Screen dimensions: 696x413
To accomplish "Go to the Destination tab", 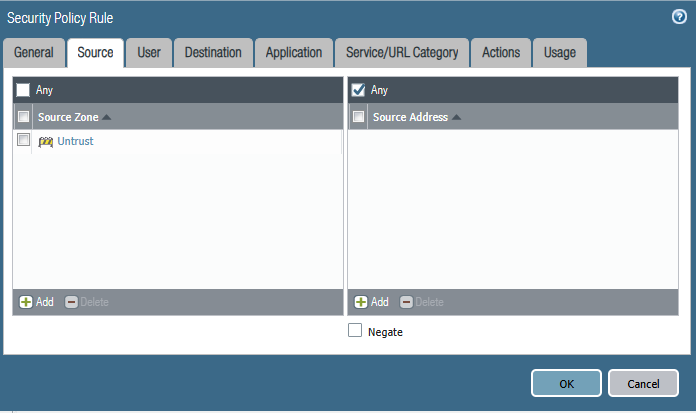I will [213, 53].
